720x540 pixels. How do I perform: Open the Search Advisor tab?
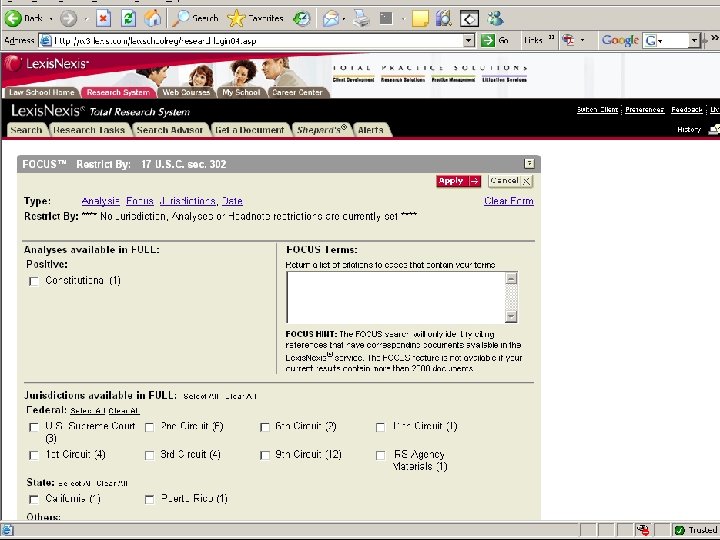point(170,130)
